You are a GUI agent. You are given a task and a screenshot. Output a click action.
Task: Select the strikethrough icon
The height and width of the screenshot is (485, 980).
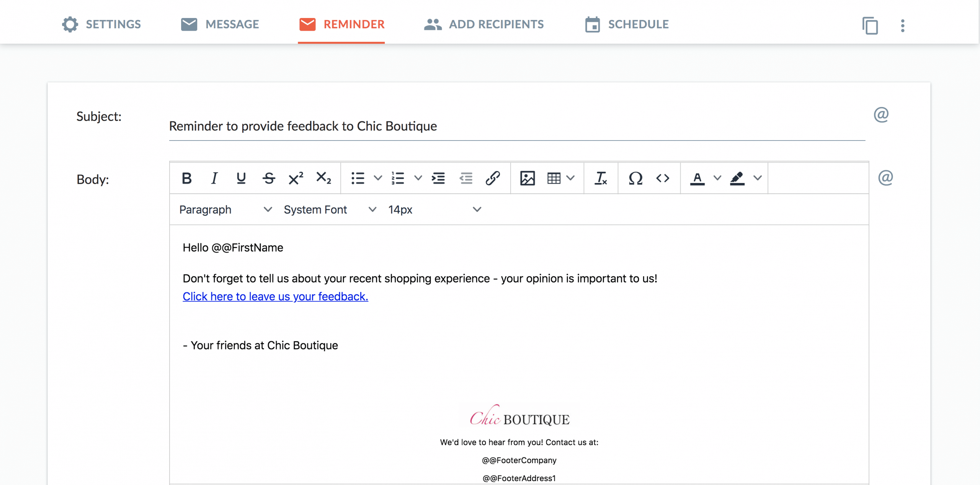pos(269,178)
